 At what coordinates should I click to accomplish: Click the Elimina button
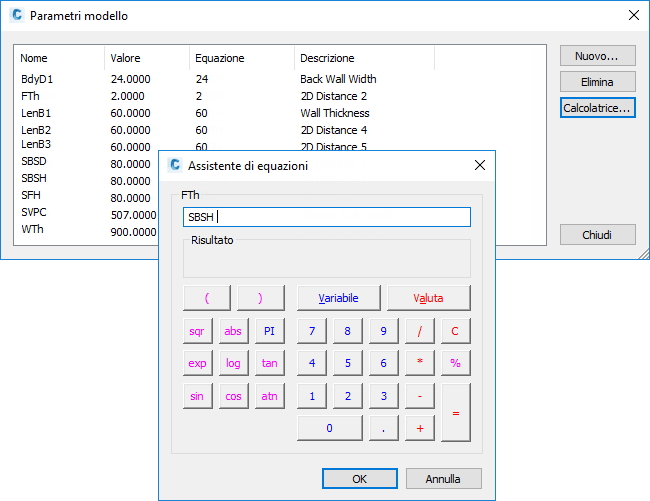pyautogui.click(x=597, y=82)
